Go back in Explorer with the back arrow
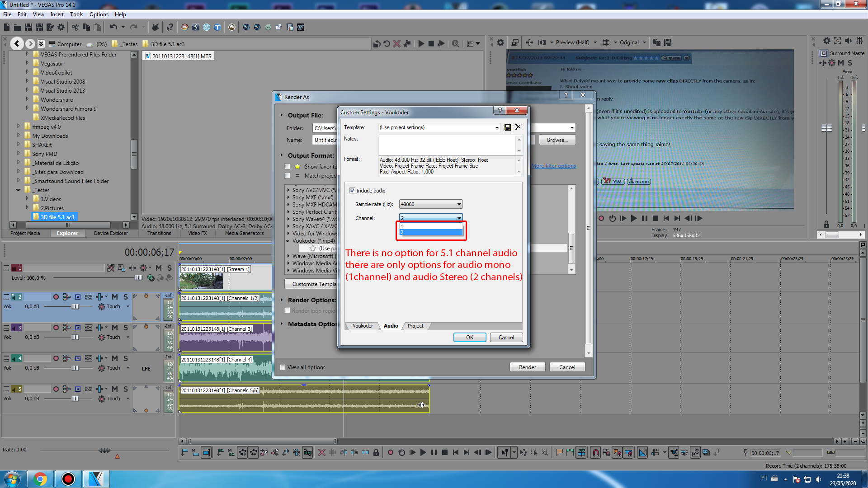This screenshot has height=488, width=868. 17,43
